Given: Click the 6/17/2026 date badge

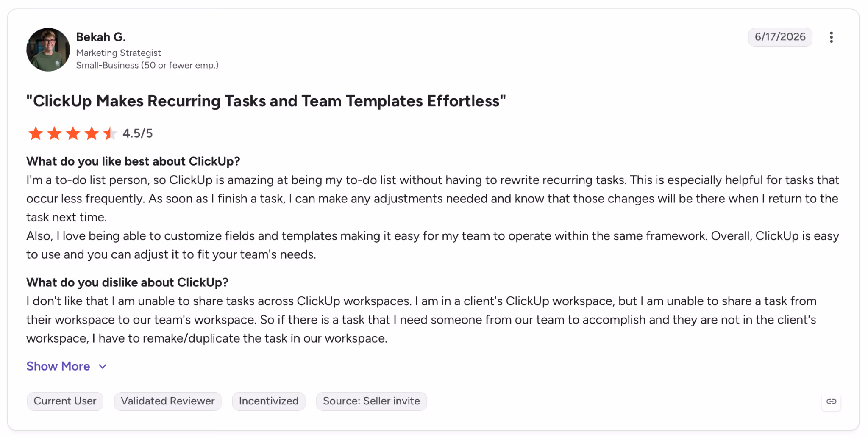Looking at the screenshot, I should 780,37.
